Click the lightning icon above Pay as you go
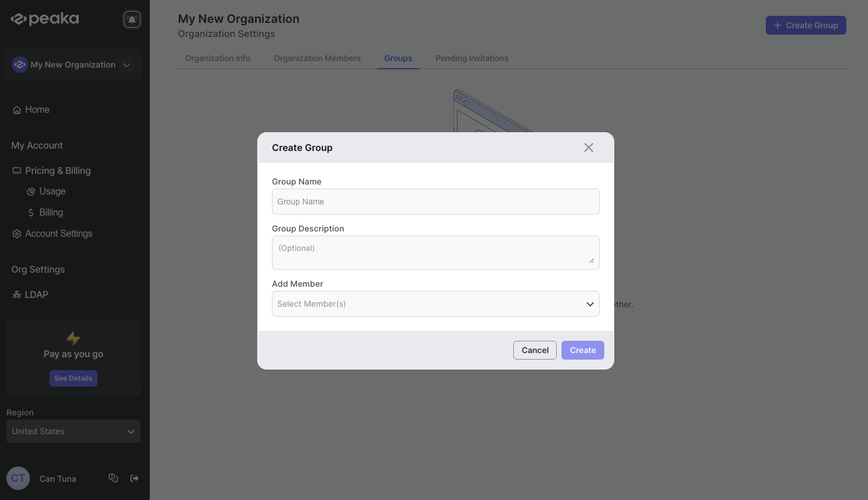 pyautogui.click(x=73, y=338)
